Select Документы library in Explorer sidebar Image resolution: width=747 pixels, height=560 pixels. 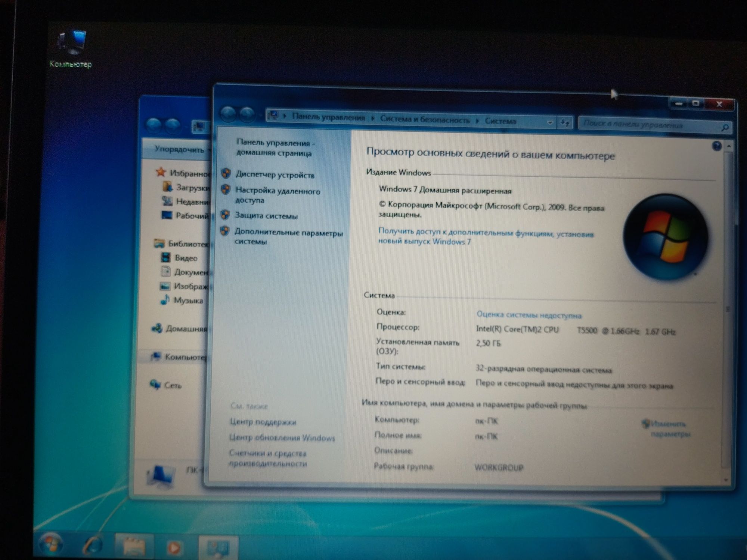pos(191,273)
